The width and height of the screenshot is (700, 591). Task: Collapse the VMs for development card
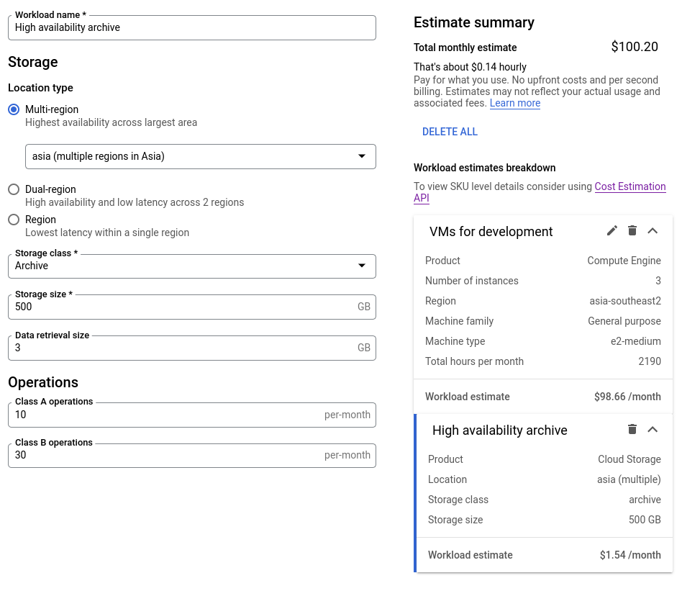coord(653,231)
